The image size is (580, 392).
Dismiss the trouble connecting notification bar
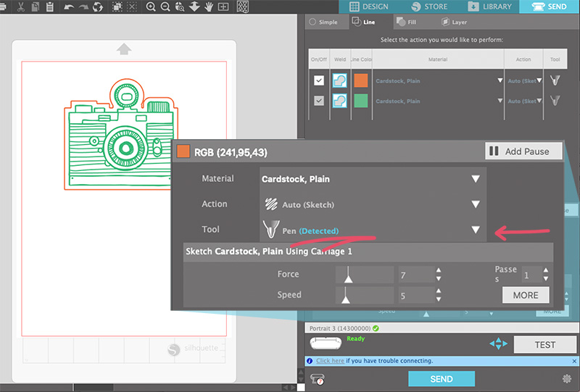point(574,361)
